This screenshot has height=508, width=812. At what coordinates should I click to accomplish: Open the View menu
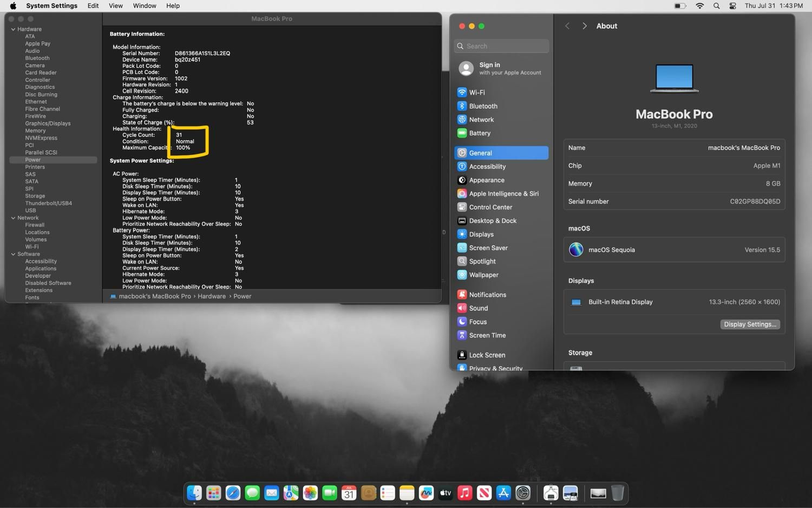click(116, 5)
